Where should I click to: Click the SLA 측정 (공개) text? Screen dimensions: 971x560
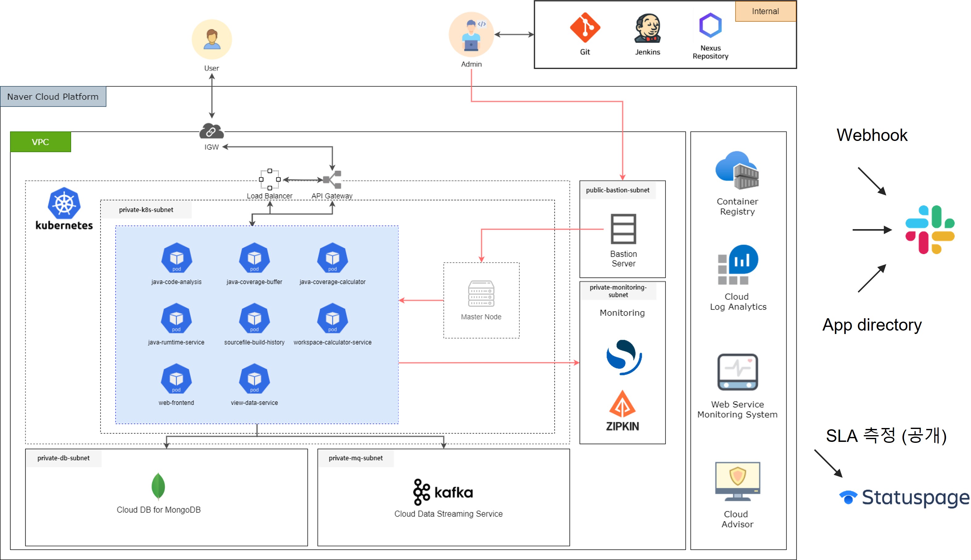pyautogui.click(x=886, y=436)
